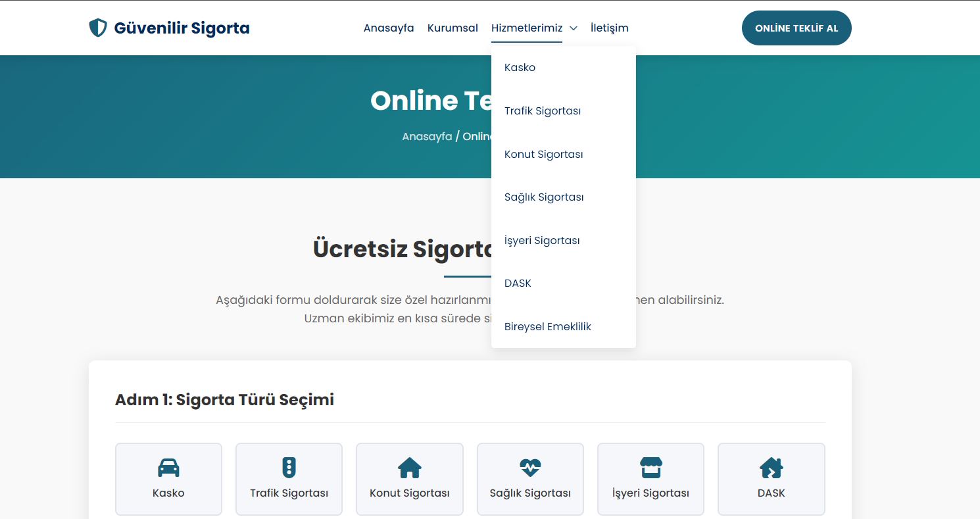Viewport: 980px width, 519px height.
Task: Click the shield logo icon
Action: (x=97, y=28)
